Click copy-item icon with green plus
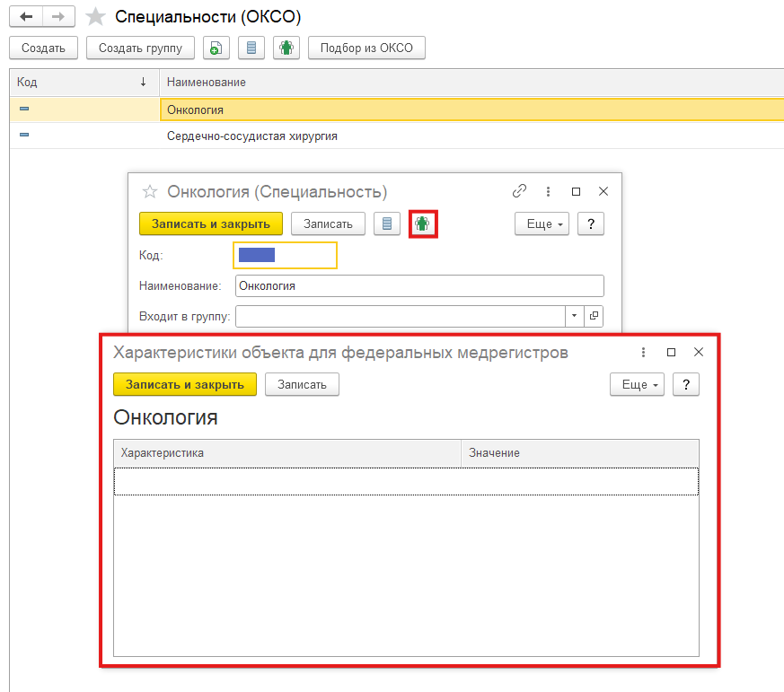 click(216, 48)
